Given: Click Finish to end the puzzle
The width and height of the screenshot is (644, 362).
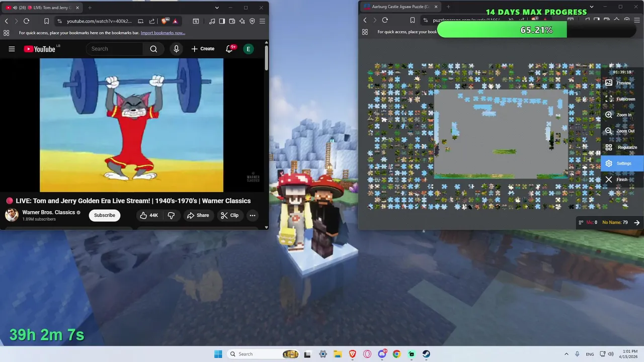Looking at the screenshot, I should coord(622,179).
